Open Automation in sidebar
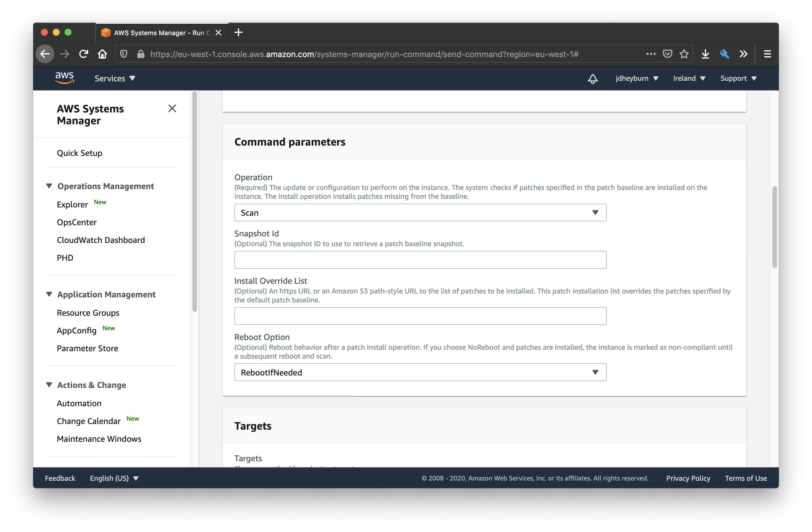The width and height of the screenshot is (812, 532). (x=79, y=403)
